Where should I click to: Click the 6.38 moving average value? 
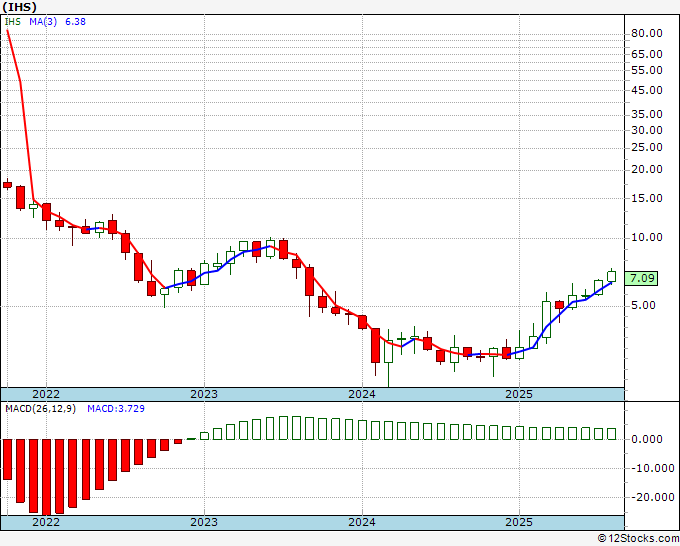click(75, 22)
